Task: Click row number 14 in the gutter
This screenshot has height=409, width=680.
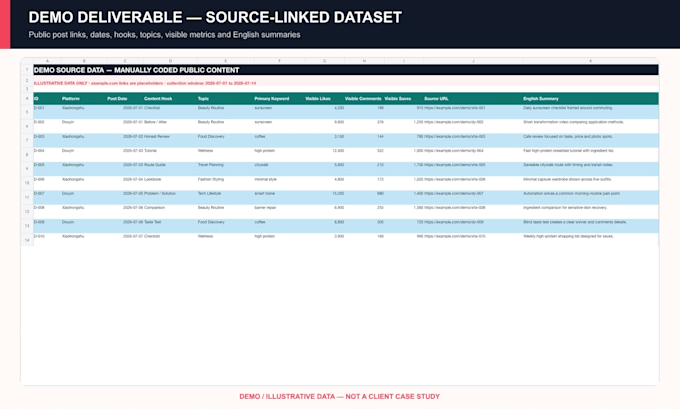Action: click(27, 240)
